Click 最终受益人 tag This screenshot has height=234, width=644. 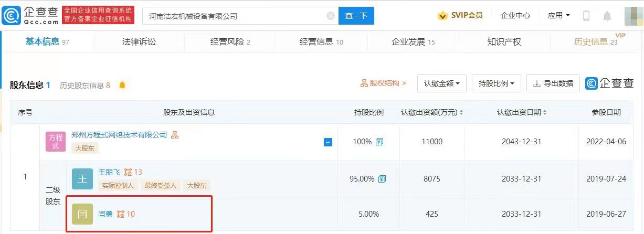tap(161, 185)
